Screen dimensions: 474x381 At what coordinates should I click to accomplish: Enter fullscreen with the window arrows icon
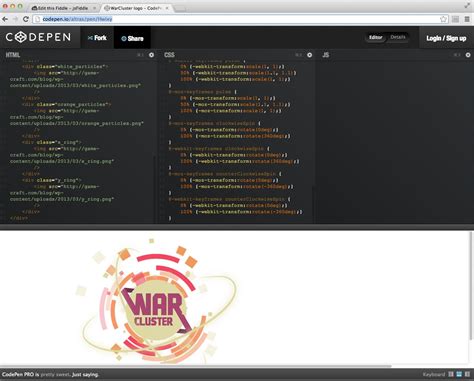coord(467,6)
